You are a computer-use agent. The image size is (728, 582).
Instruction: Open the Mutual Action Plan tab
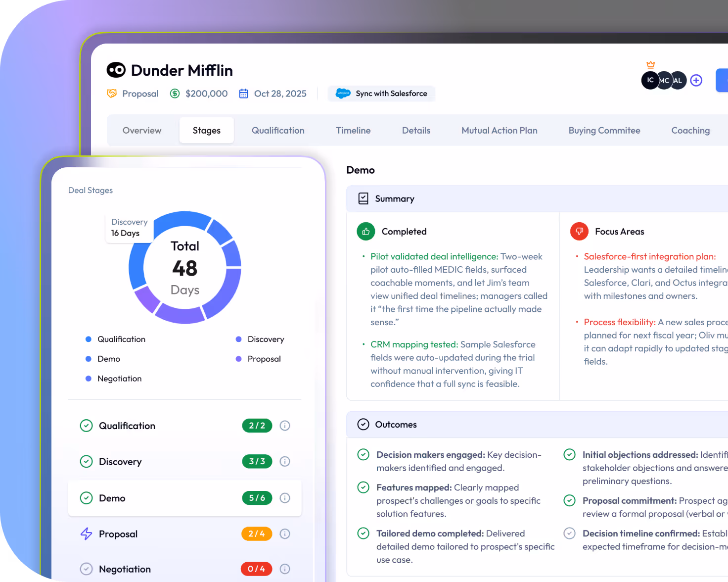499,130
